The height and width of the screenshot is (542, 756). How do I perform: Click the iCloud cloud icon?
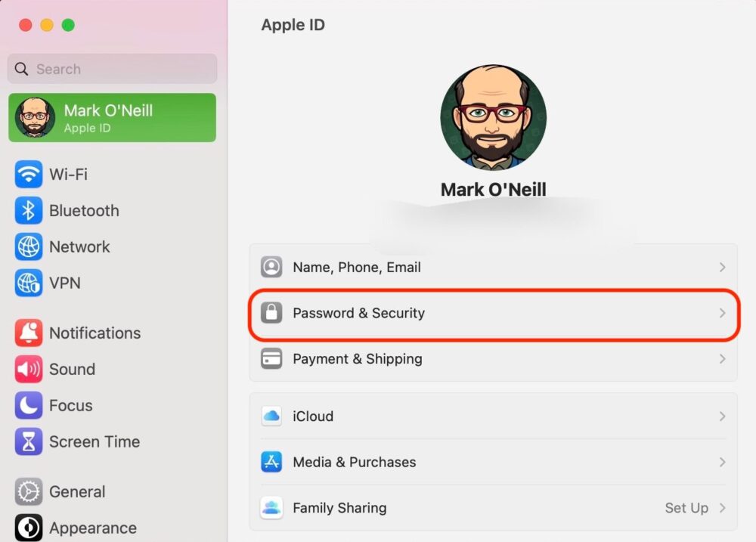pos(271,416)
